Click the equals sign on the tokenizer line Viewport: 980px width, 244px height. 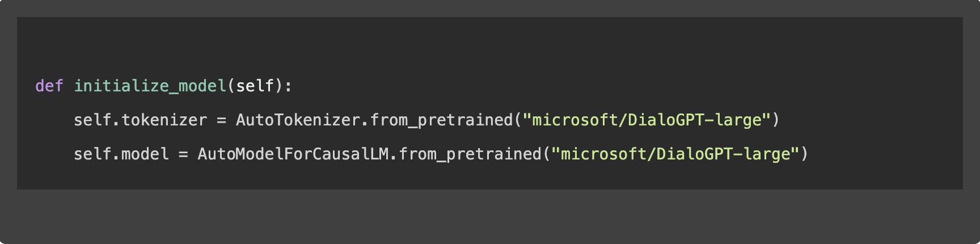(x=221, y=120)
